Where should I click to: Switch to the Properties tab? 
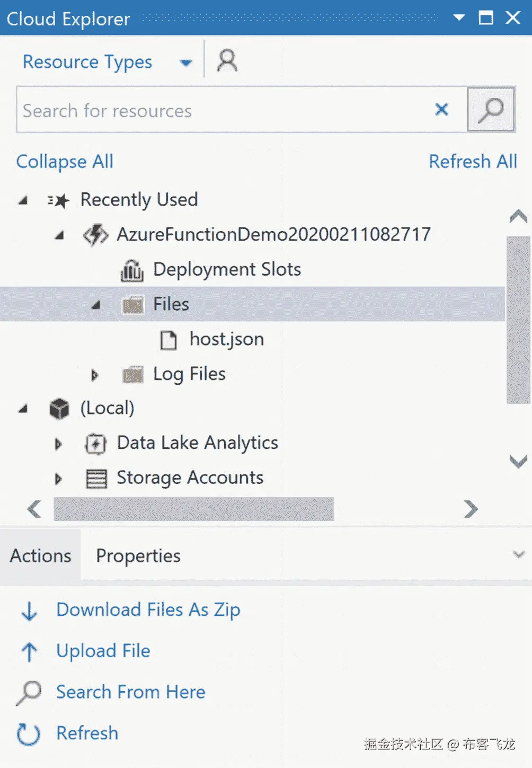click(138, 555)
